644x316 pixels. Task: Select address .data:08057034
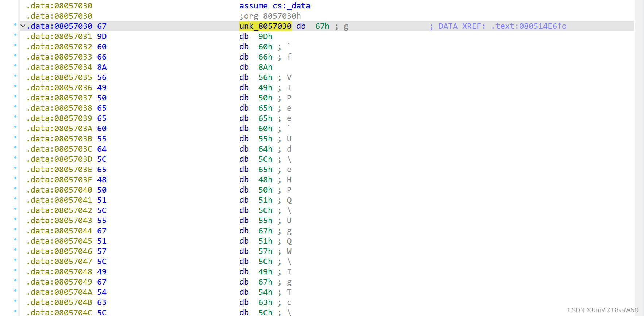59,67
